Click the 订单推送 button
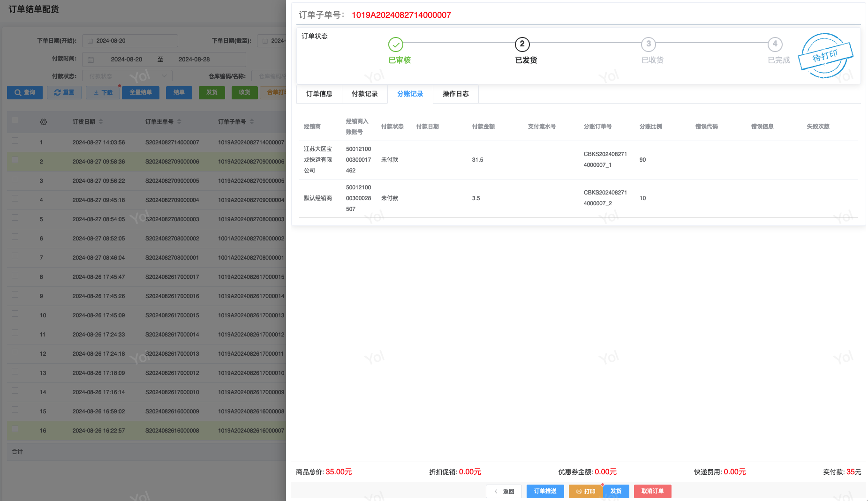Screen dimensions: 868x501 pyautogui.click(x=545, y=491)
